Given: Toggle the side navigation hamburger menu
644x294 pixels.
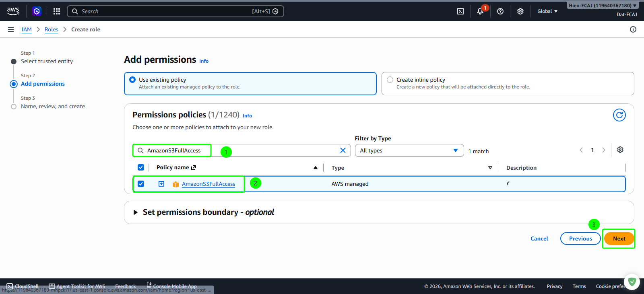Looking at the screenshot, I should pos(11,29).
